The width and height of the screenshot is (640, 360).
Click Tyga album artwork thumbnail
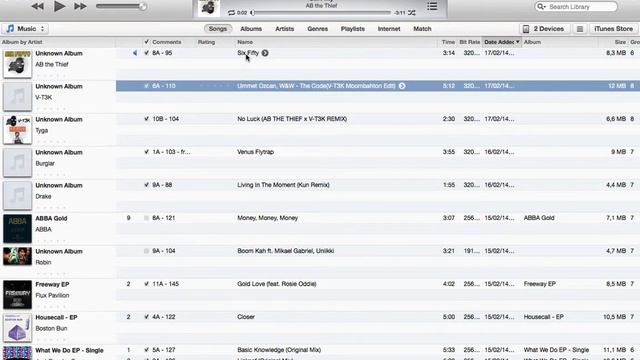[x=18, y=130]
